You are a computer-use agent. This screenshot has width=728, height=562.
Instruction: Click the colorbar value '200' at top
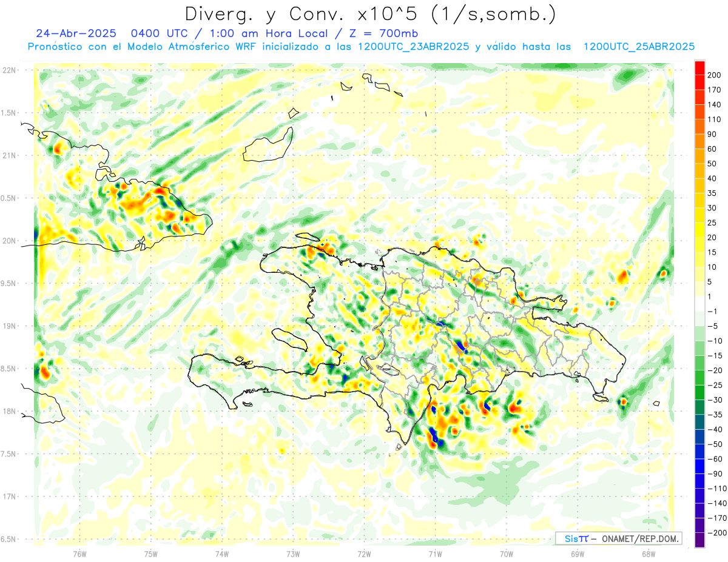pos(714,75)
